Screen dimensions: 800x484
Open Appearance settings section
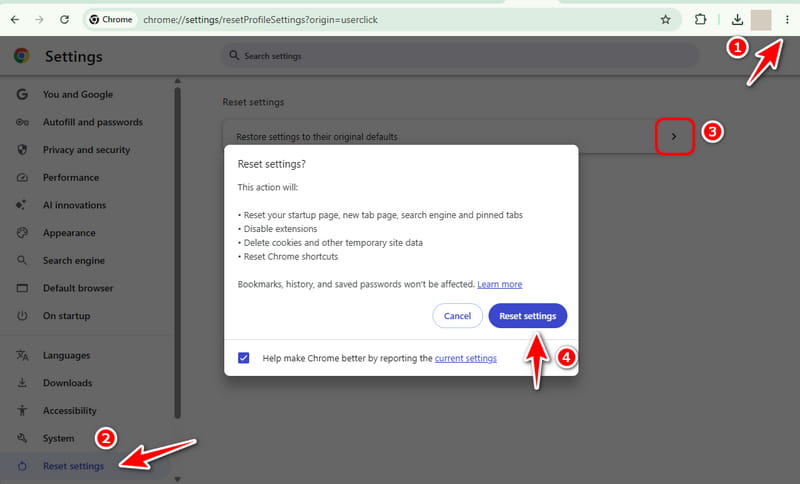pyautogui.click(x=69, y=233)
